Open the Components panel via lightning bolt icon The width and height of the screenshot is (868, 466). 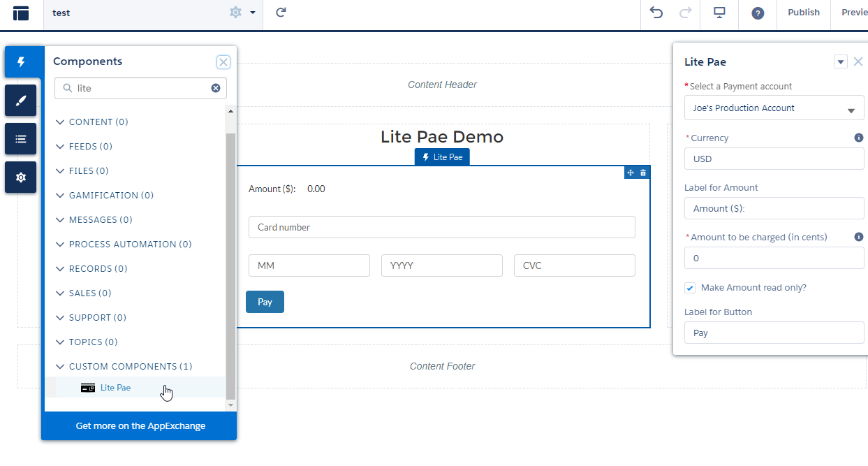tap(20, 62)
